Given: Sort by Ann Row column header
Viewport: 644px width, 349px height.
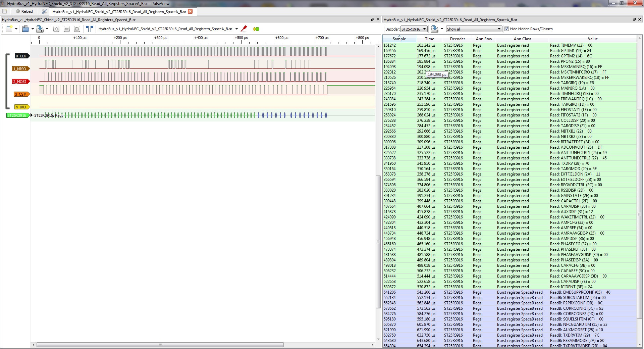Looking at the screenshot, I should click(x=484, y=39).
